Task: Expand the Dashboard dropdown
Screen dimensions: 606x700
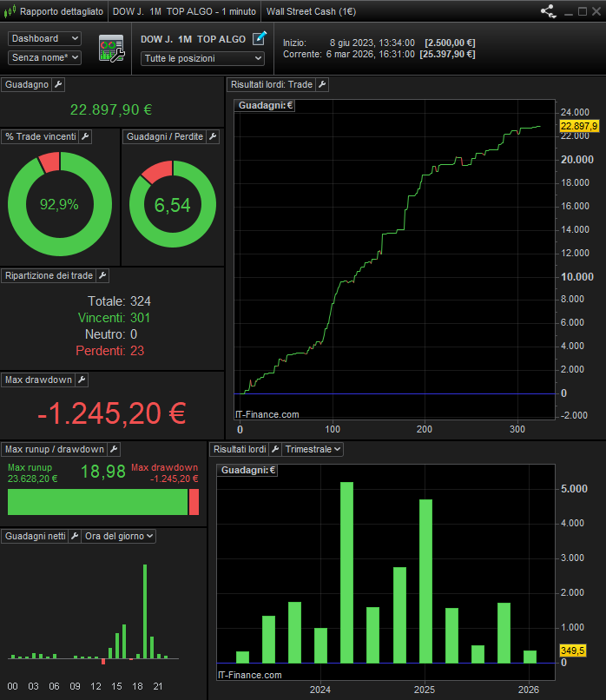Action: pyautogui.click(x=44, y=39)
